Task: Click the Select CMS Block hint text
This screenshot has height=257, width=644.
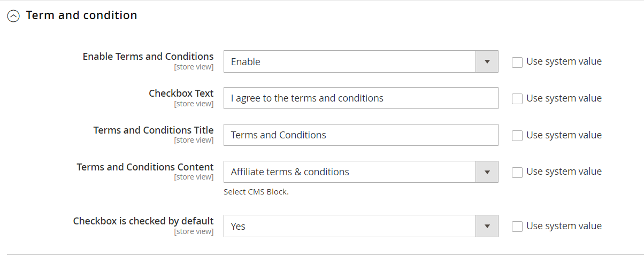Action: (x=256, y=192)
